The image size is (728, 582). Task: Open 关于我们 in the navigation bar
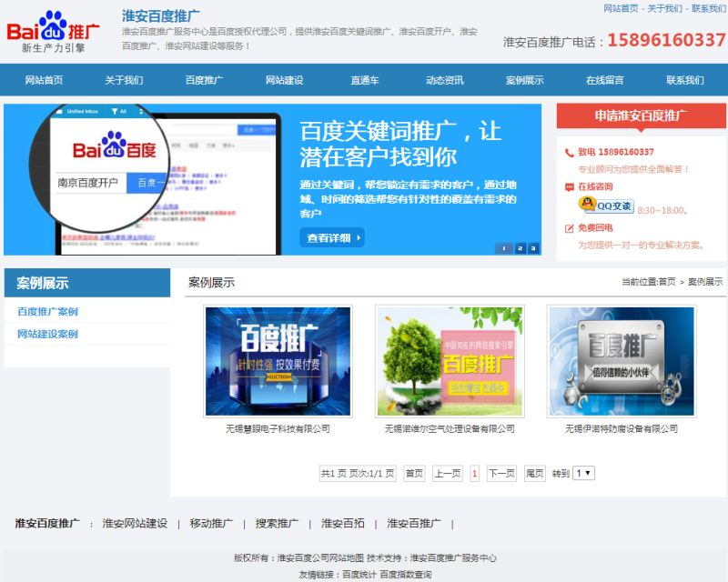point(124,80)
